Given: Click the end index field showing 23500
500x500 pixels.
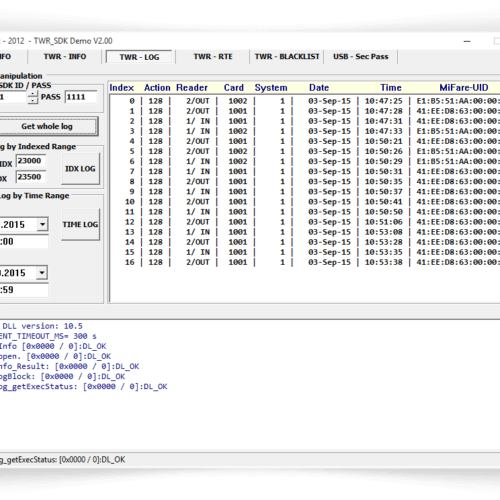Looking at the screenshot, I should coord(31,177).
